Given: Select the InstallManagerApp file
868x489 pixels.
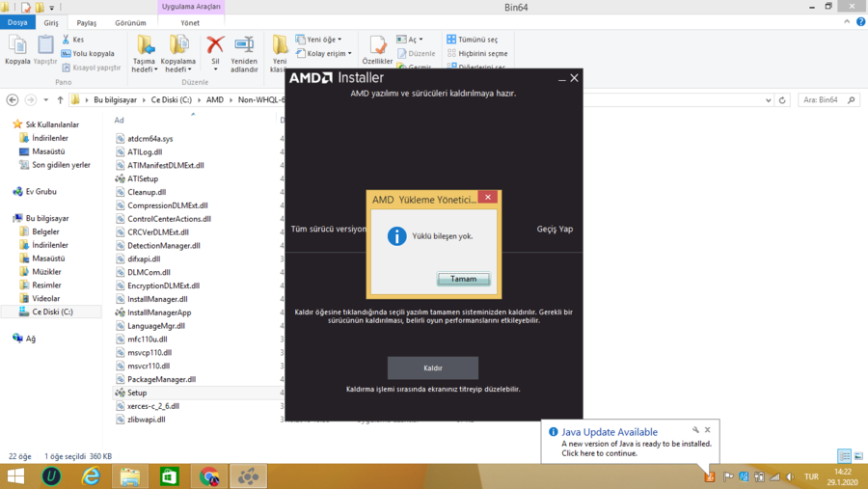Looking at the screenshot, I should coord(159,312).
